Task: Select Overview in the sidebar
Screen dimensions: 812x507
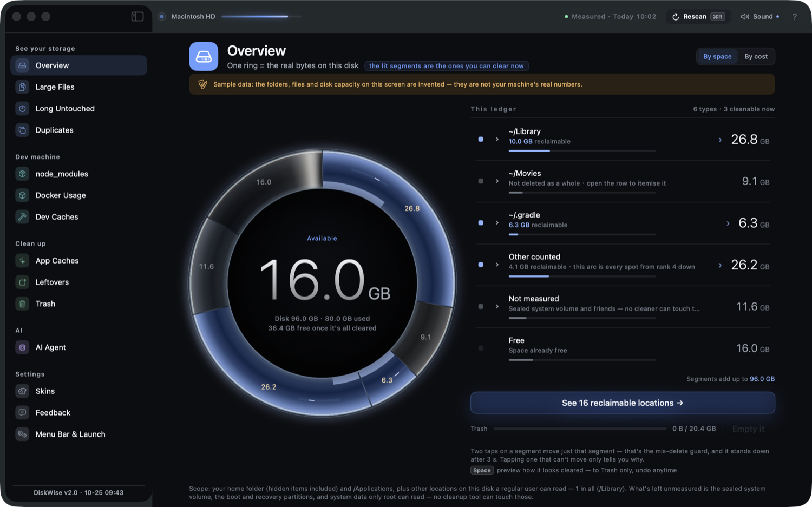Action: click(78, 65)
